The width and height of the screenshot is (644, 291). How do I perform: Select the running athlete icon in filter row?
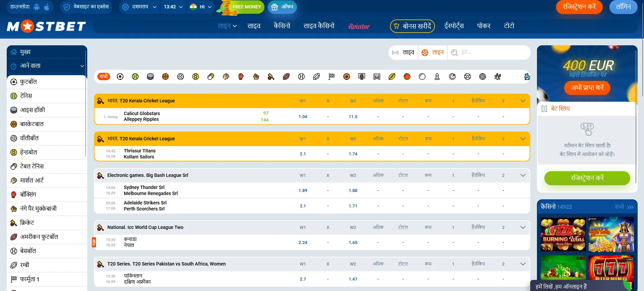498,77
